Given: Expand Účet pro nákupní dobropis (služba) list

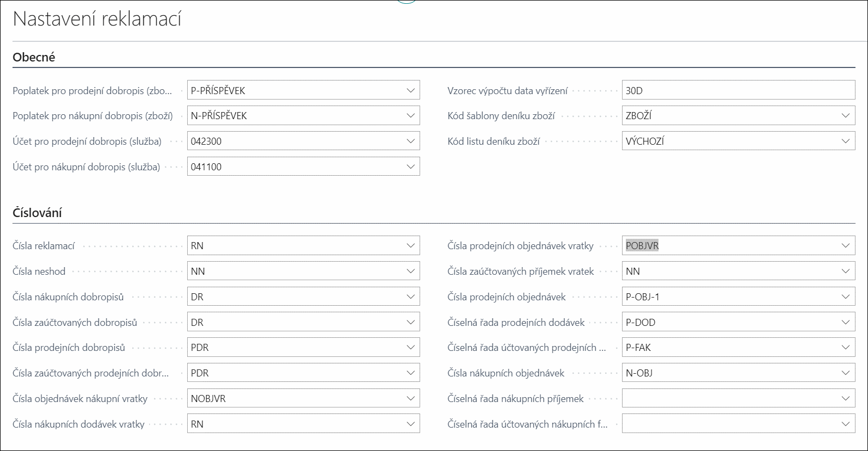Looking at the screenshot, I should [x=410, y=166].
